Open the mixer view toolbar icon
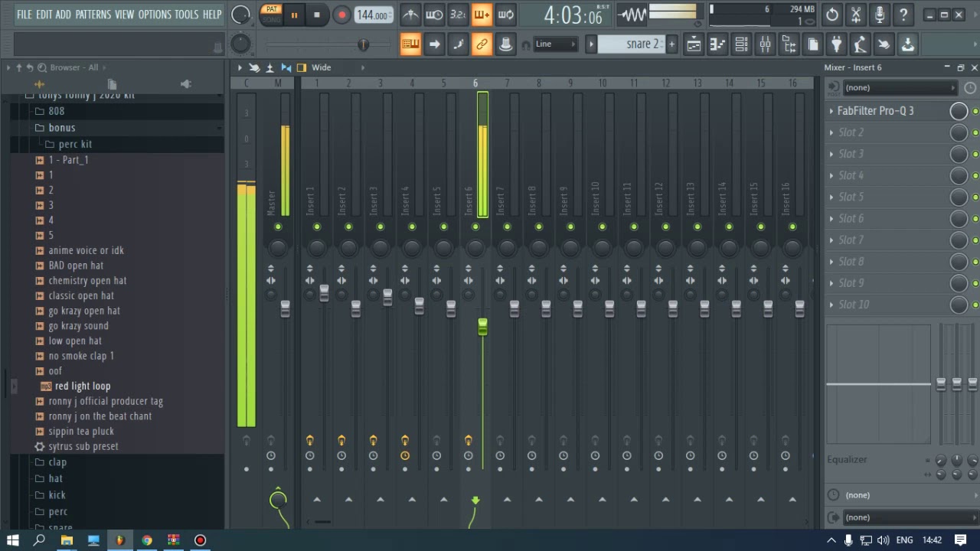Viewport: 980px width, 551px height. pyautogui.click(x=765, y=44)
